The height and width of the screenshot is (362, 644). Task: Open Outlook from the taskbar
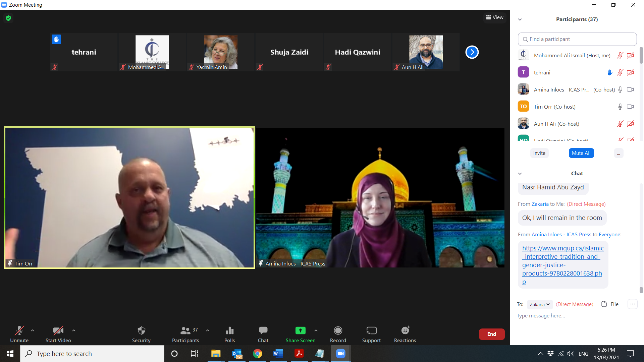coord(237,354)
